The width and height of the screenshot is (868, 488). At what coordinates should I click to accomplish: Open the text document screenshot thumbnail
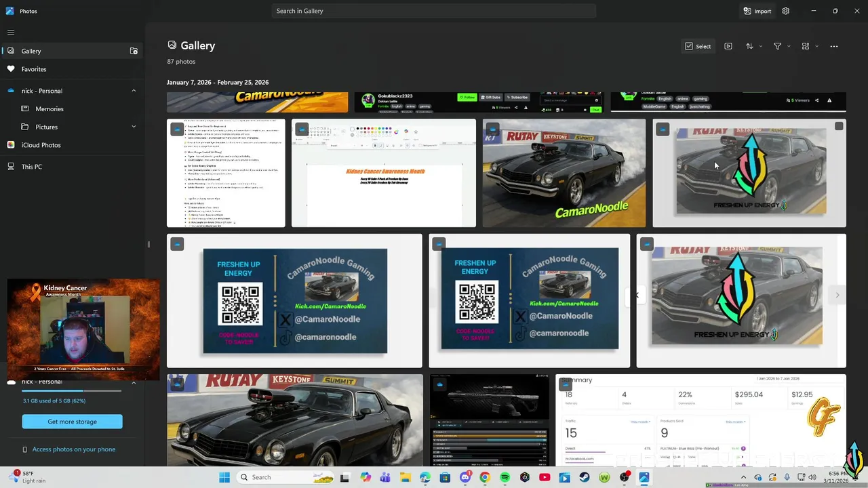coord(226,173)
